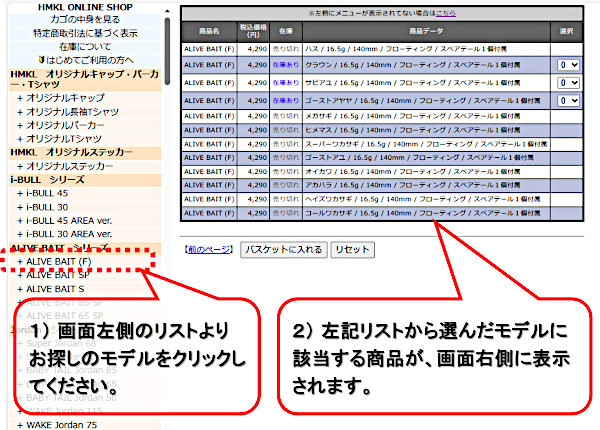Open quantity dropdown for ゴーストアヤヤ row

click(x=568, y=100)
